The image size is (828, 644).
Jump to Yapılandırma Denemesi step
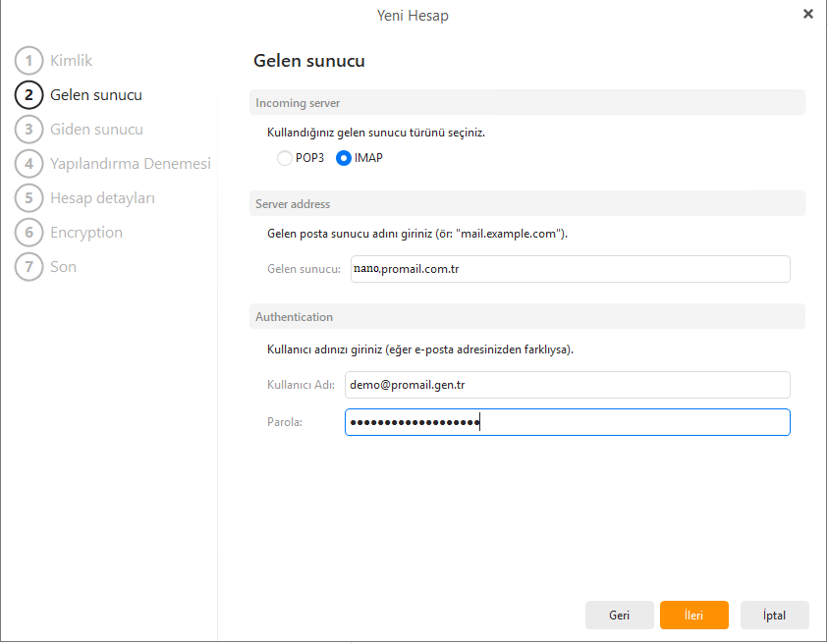[130, 164]
